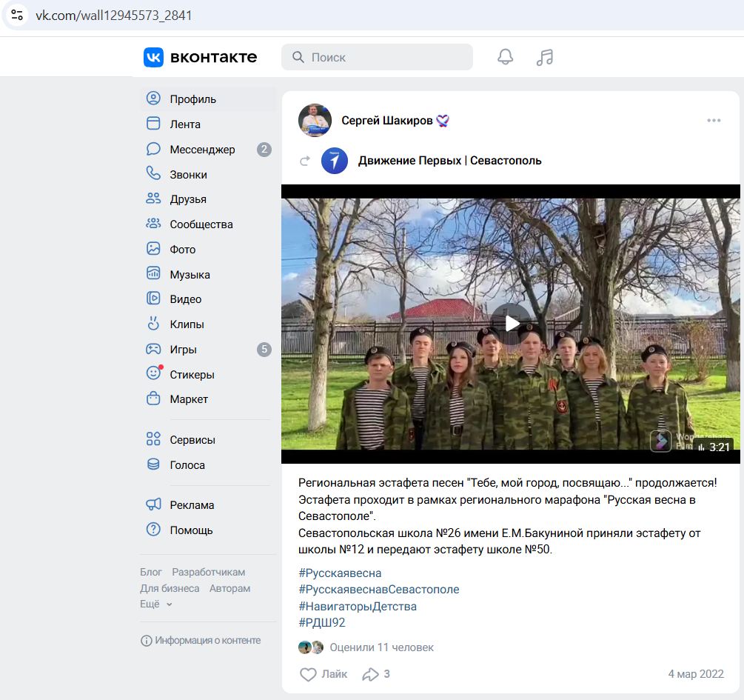
Task: Open the Голоса coins icon
Action: (153, 464)
